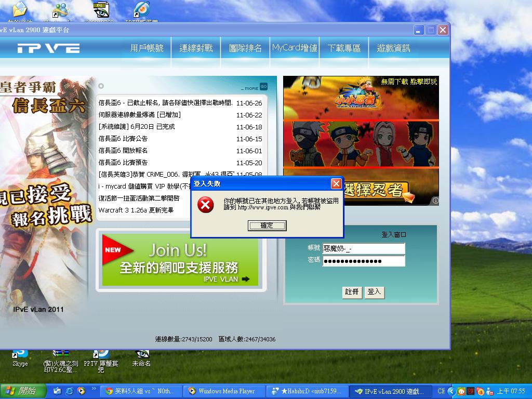
Task: Click the red error icon in dialog
Action: click(x=206, y=205)
